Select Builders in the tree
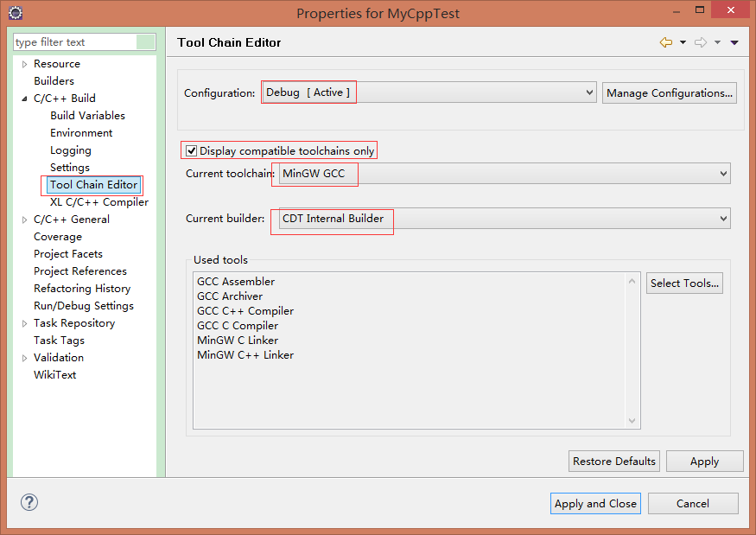This screenshot has width=756, height=535. tap(54, 81)
